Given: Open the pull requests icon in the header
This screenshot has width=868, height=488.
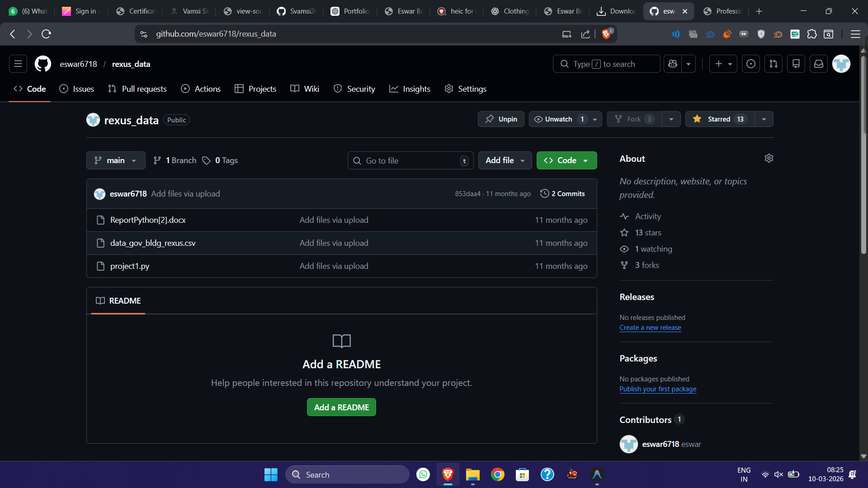Looking at the screenshot, I should 774,64.
